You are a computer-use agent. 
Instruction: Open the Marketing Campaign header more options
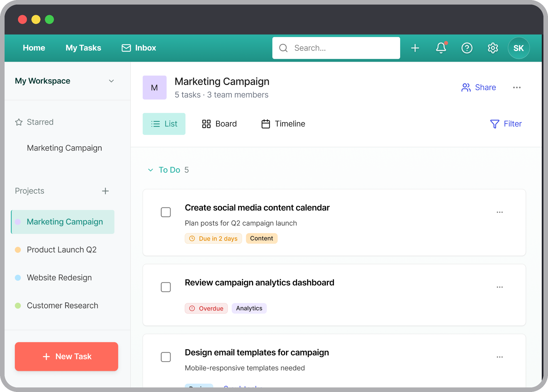517,88
